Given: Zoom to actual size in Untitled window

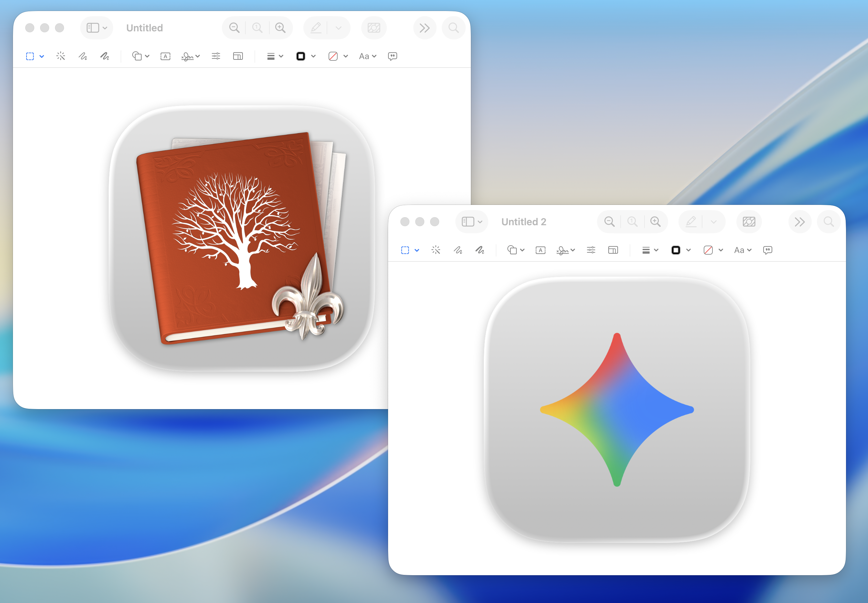Looking at the screenshot, I should point(257,27).
